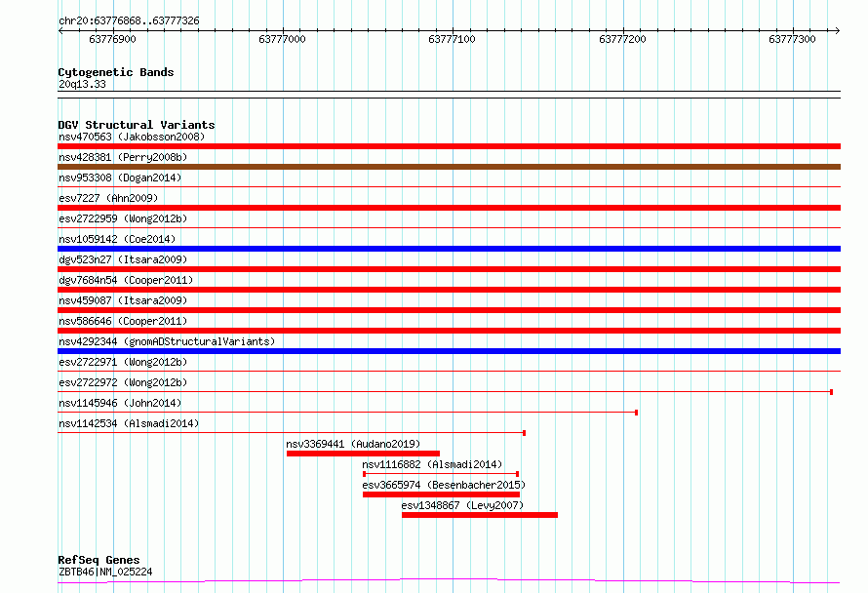868x593 pixels.
Task: Select ruler position 63777100
Action: [x=452, y=39]
